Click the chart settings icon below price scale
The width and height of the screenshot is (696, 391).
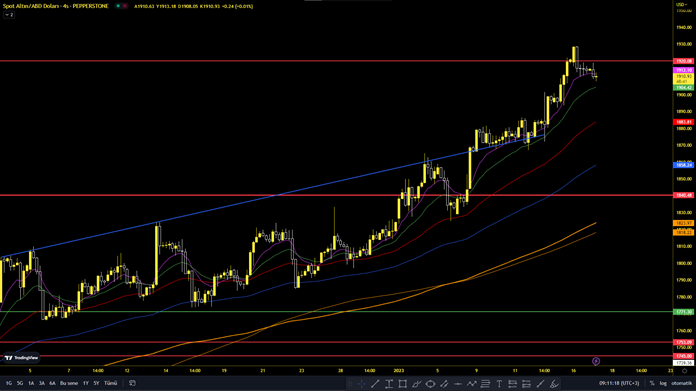(x=684, y=371)
